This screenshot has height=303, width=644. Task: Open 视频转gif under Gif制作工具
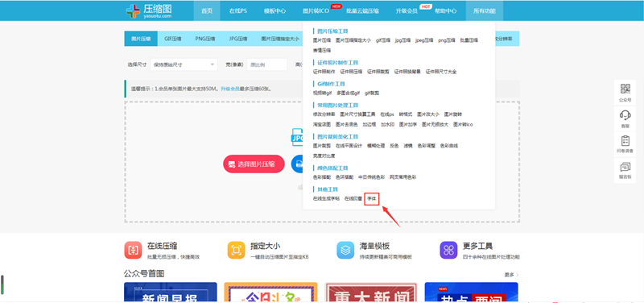pos(322,93)
